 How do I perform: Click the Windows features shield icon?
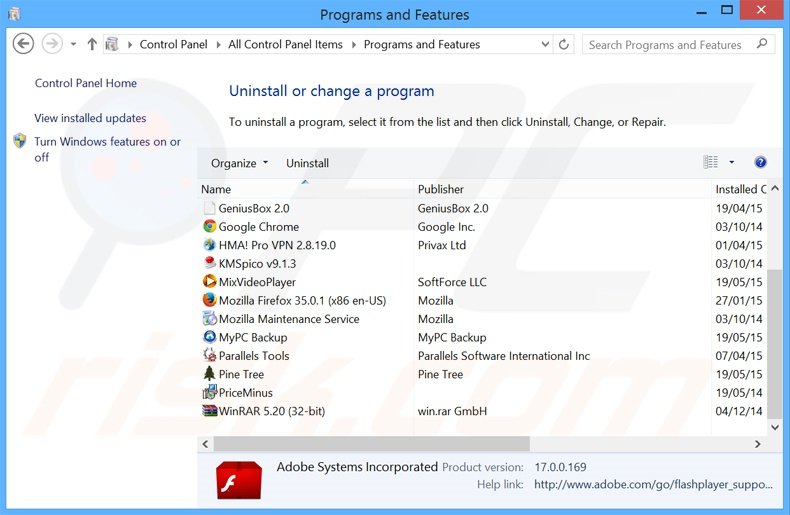(x=20, y=141)
